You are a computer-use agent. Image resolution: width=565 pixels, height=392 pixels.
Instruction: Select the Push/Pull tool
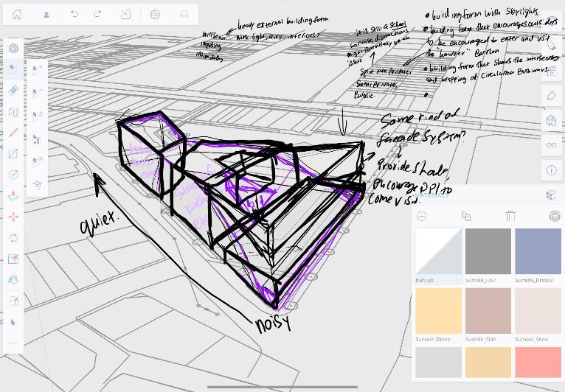(x=13, y=195)
